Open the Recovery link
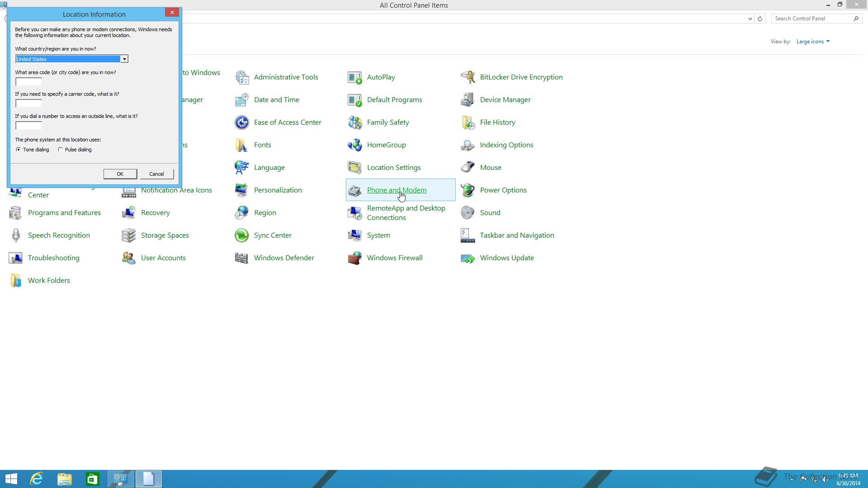Screen dimensions: 868x488 pos(156,213)
